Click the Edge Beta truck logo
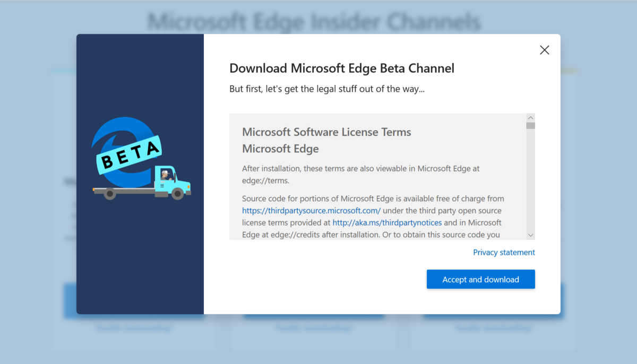Viewport: 637px width, 364px height. coord(141,159)
